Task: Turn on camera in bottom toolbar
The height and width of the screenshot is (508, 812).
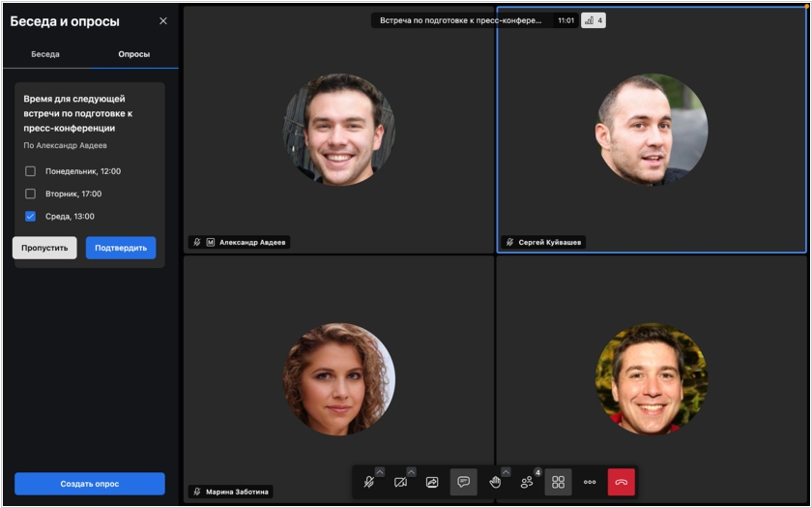Action: click(x=400, y=483)
